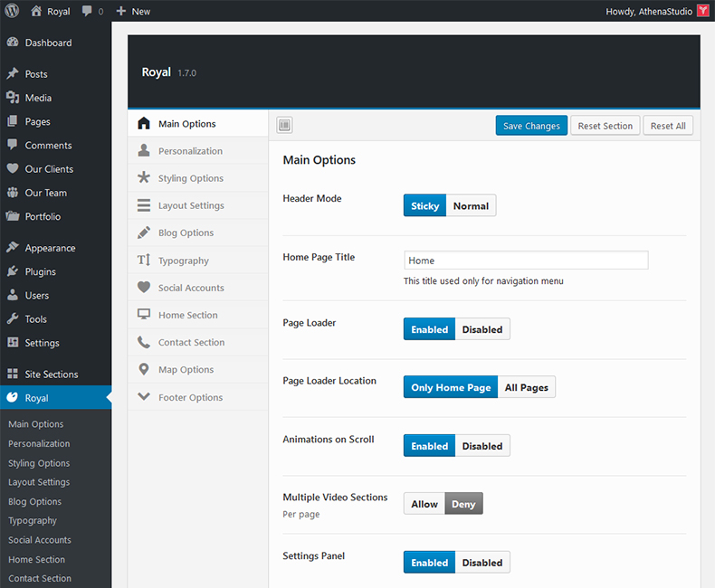715x588 pixels.
Task: Click the Portfolio folder icon
Action: point(13,216)
